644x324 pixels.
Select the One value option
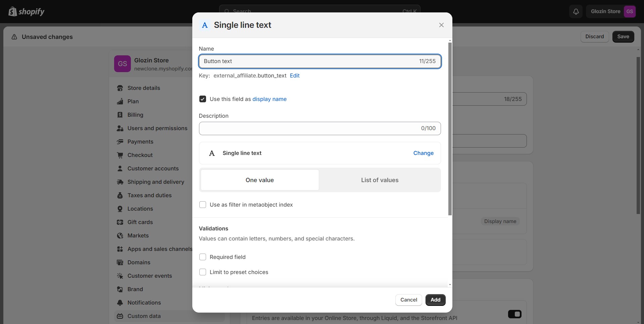[260, 180]
